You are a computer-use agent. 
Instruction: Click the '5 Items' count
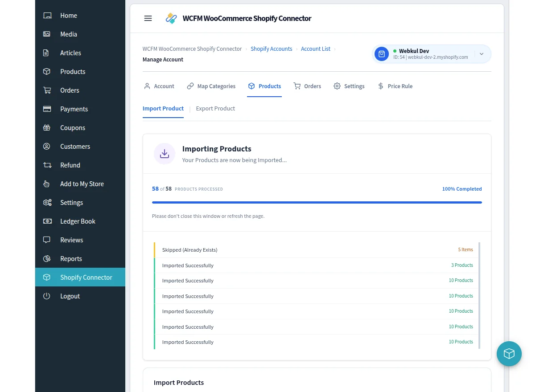pyautogui.click(x=466, y=250)
